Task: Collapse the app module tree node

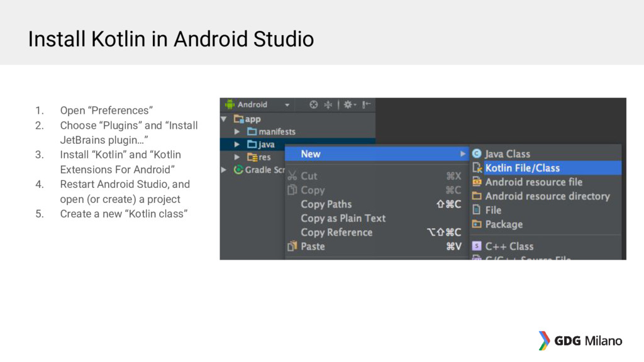Action: [x=224, y=119]
